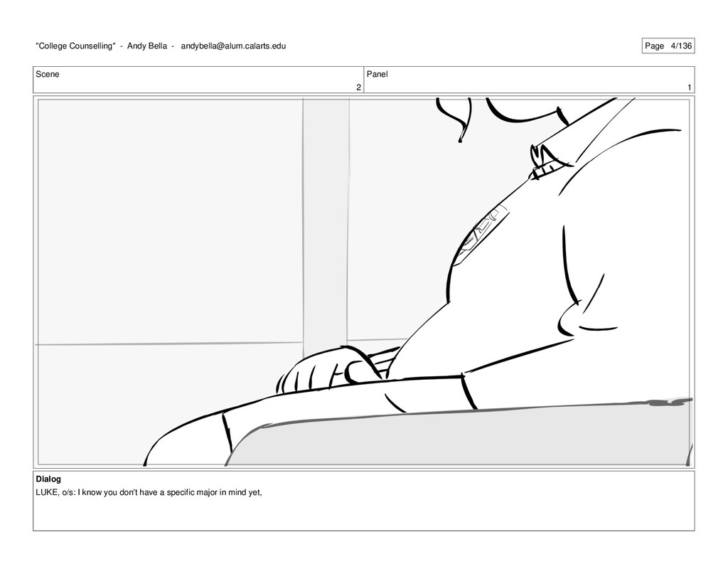Click the Scene label in header
The width and height of the screenshot is (728, 564).
[x=48, y=75]
